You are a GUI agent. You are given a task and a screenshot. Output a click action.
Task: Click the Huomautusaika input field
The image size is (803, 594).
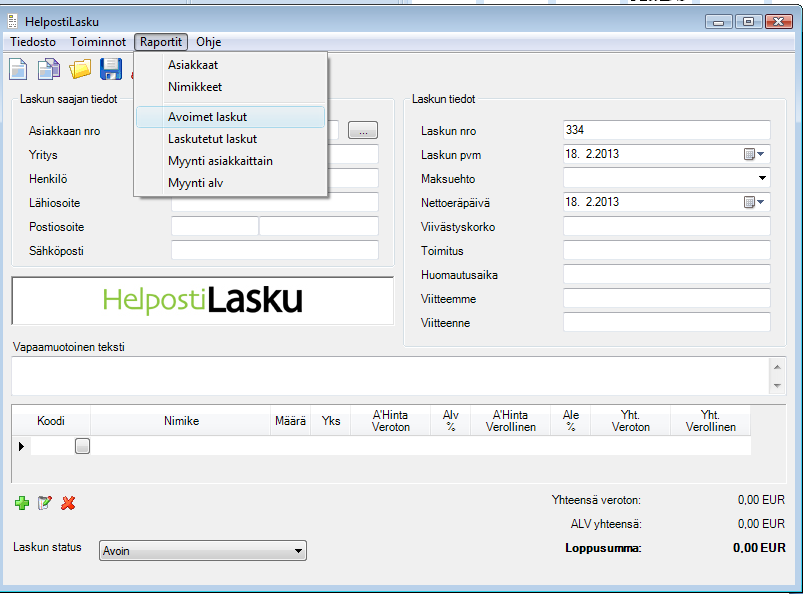coord(667,274)
